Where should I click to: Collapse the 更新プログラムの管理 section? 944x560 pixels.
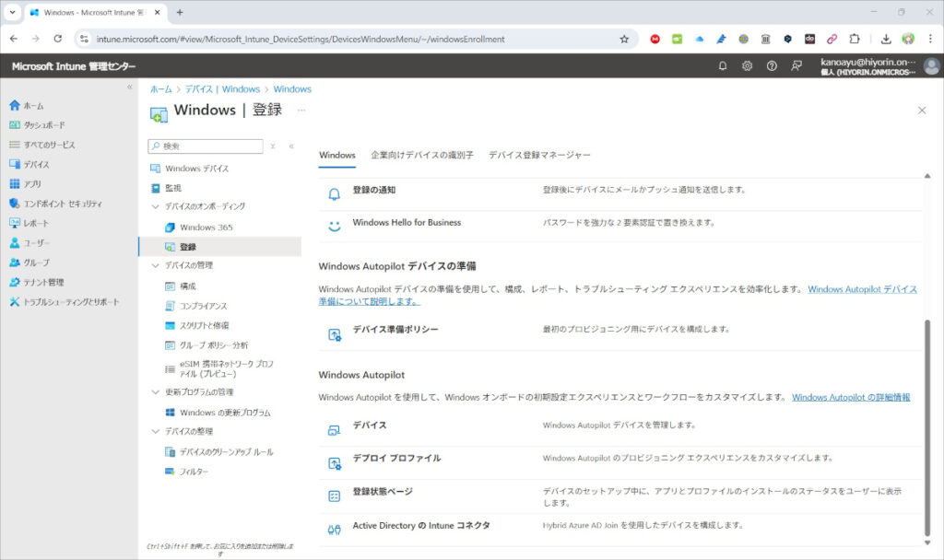pos(155,392)
